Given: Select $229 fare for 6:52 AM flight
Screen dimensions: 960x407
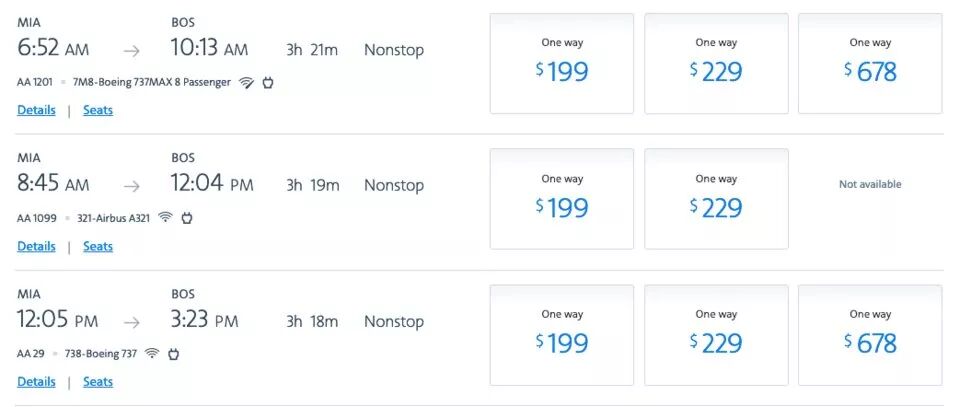Looking at the screenshot, I should [716, 63].
